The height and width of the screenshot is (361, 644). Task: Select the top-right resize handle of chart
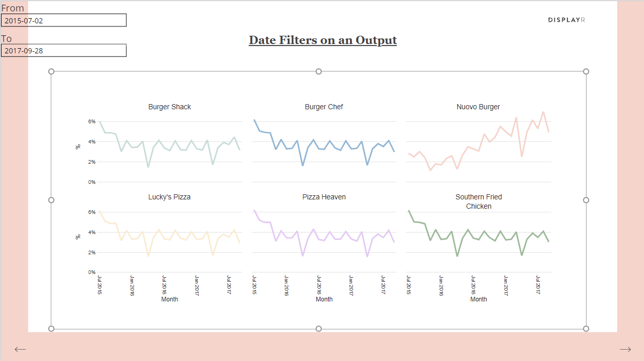tap(586, 71)
